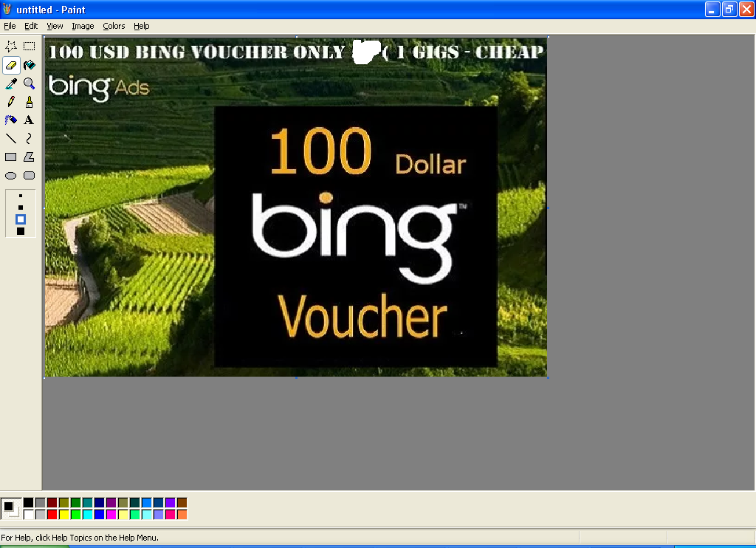Select the Polygon shape tool
The width and height of the screenshot is (756, 548).
pos(30,157)
